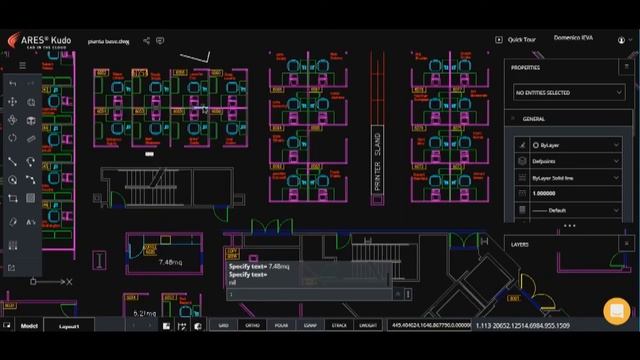Open the Default lineweight dropdown
This screenshot has width=640, height=360.
(x=575, y=210)
